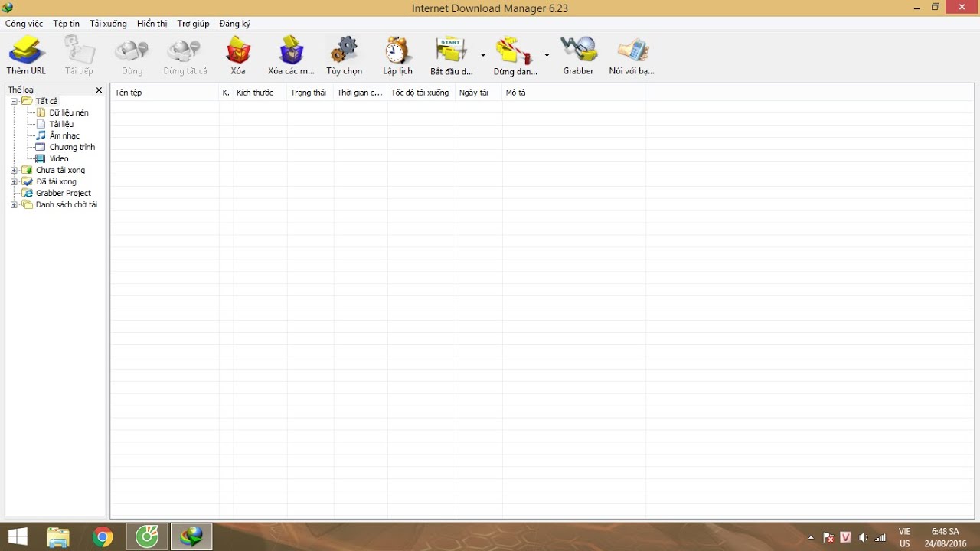
Task: Click the red V tray icon
Action: [845, 537]
